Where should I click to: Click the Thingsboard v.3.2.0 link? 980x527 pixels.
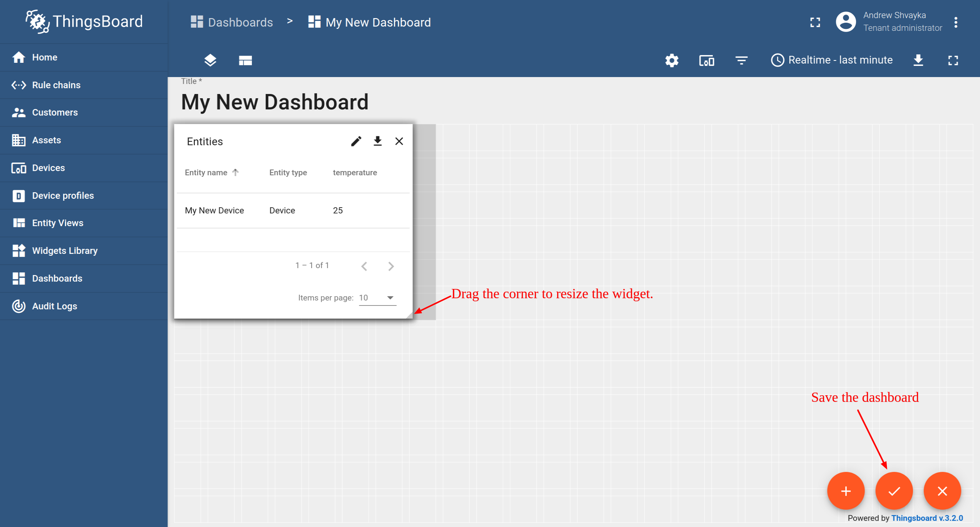[927, 518]
